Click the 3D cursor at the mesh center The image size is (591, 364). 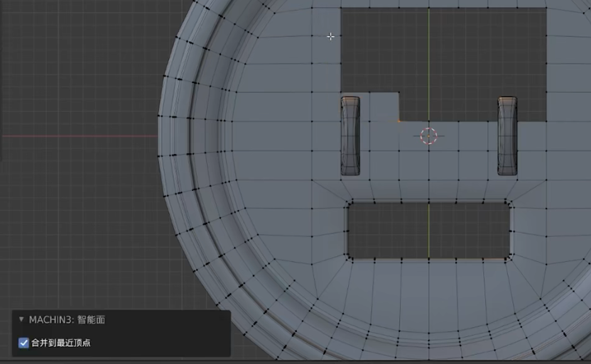point(428,136)
